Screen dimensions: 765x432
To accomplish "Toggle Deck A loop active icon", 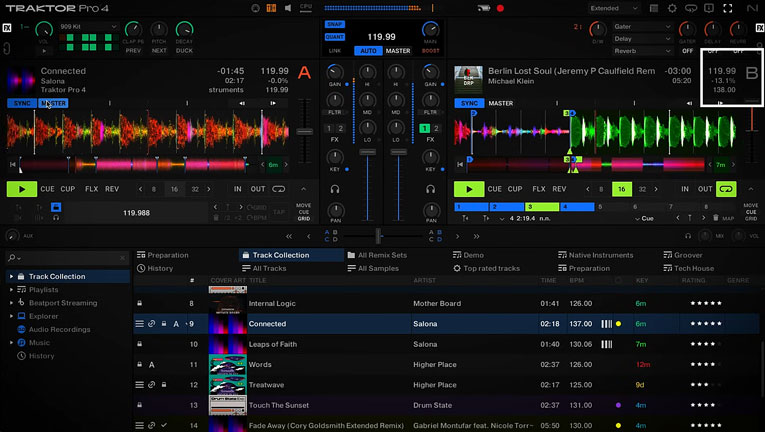I will (279, 189).
